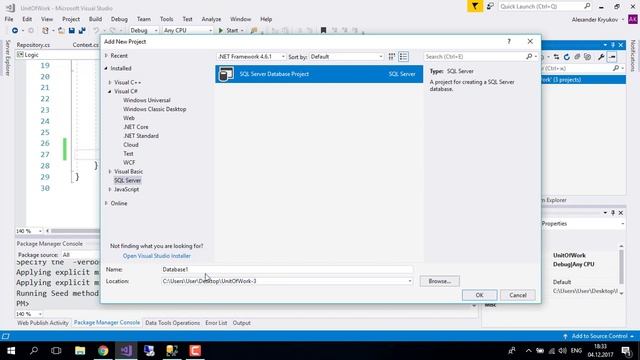Switch dialog template view to small icons
640x360 pixels.
click(x=392, y=57)
